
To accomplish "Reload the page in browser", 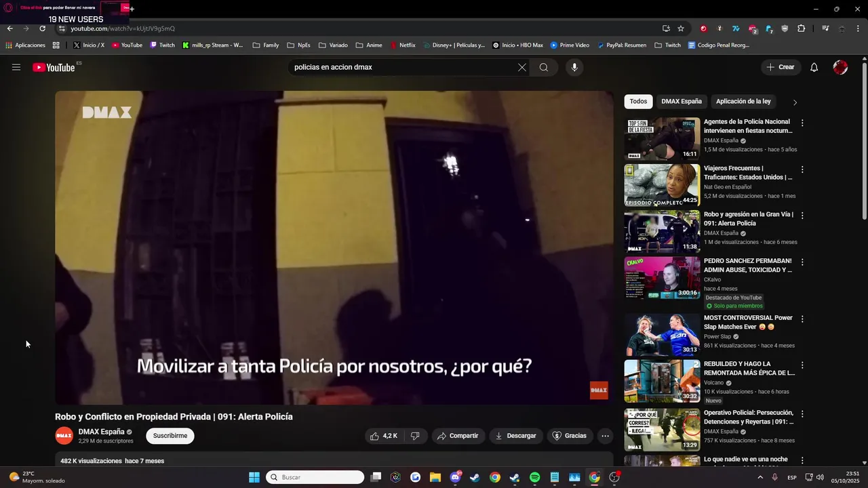I will click(42, 28).
